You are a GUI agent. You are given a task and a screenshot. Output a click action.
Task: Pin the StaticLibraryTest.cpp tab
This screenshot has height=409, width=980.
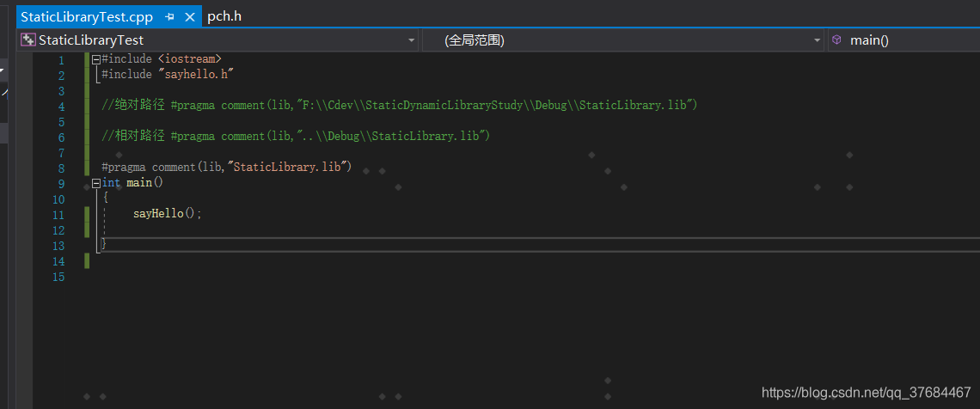(x=169, y=17)
